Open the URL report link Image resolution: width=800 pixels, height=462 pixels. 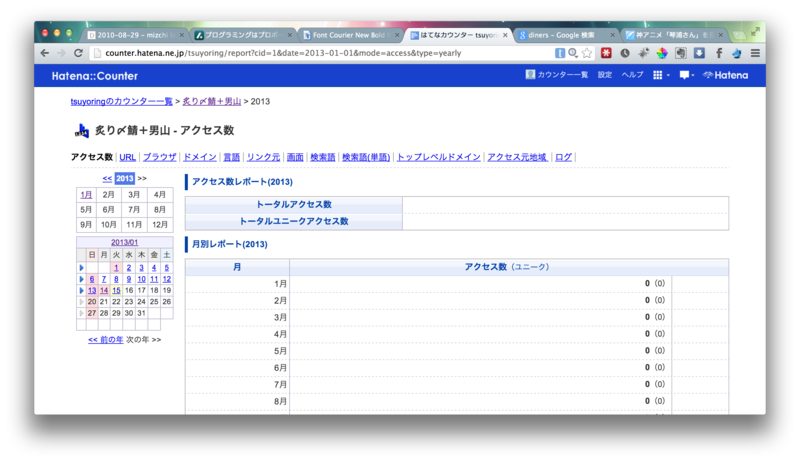click(128, 157)
